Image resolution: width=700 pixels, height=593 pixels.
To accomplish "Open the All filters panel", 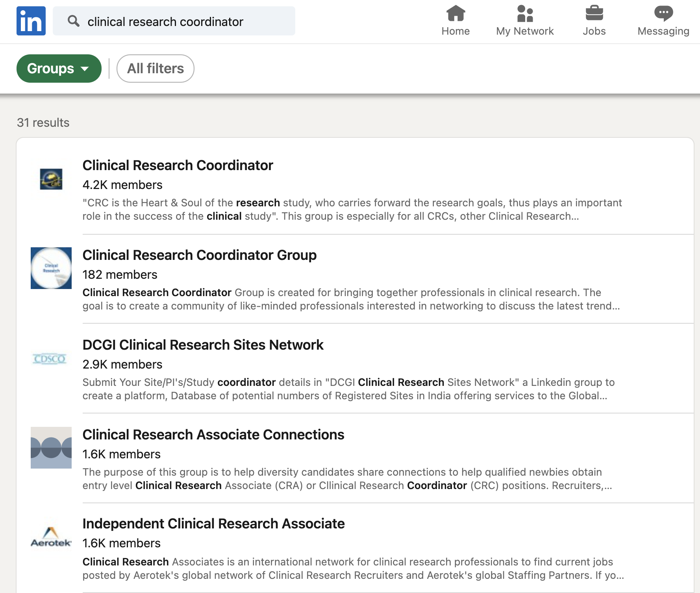I will click(x=156, y=69).
